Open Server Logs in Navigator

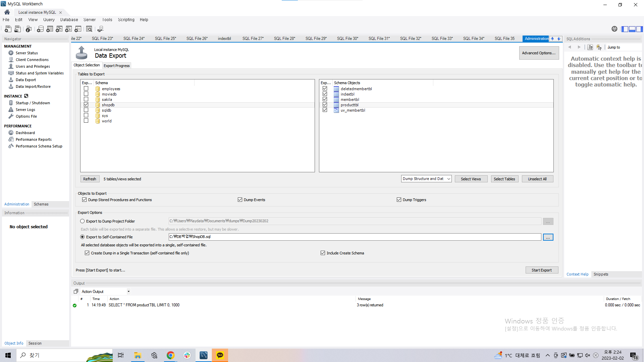pos(25,110)
